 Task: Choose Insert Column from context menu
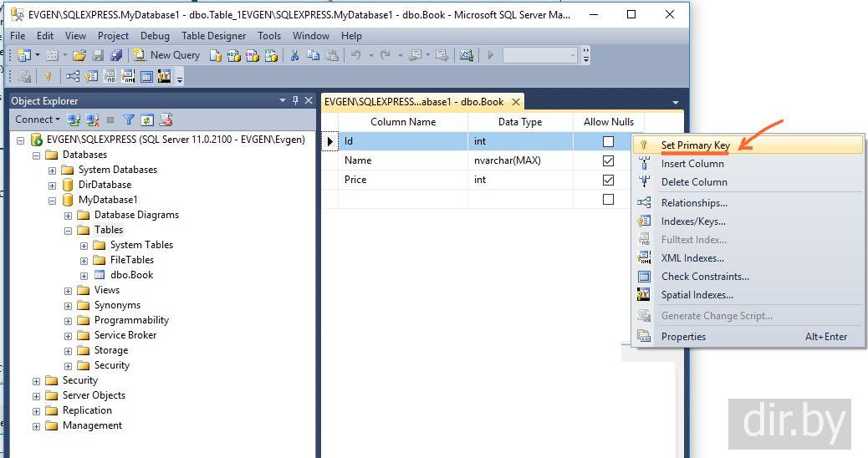[x=748, y=164]
